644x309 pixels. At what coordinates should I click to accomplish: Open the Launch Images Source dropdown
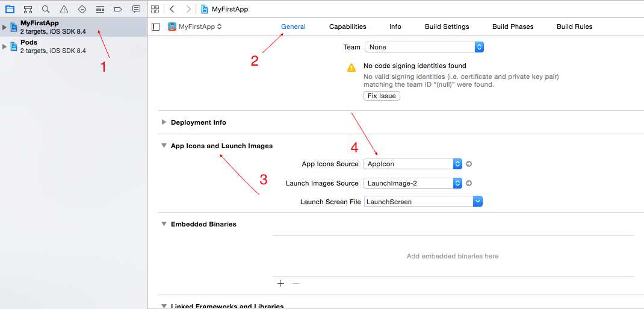[412, 183]
